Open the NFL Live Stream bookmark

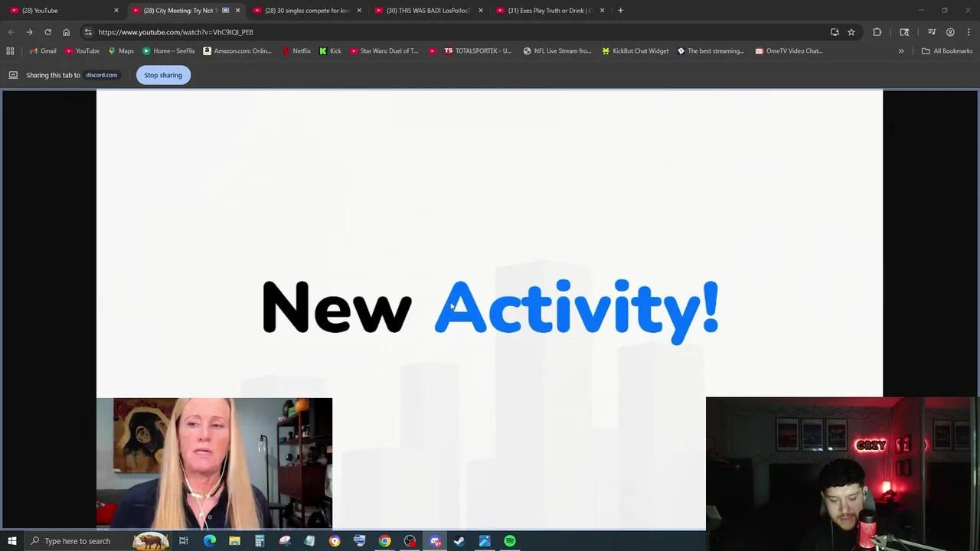[557, 51]
